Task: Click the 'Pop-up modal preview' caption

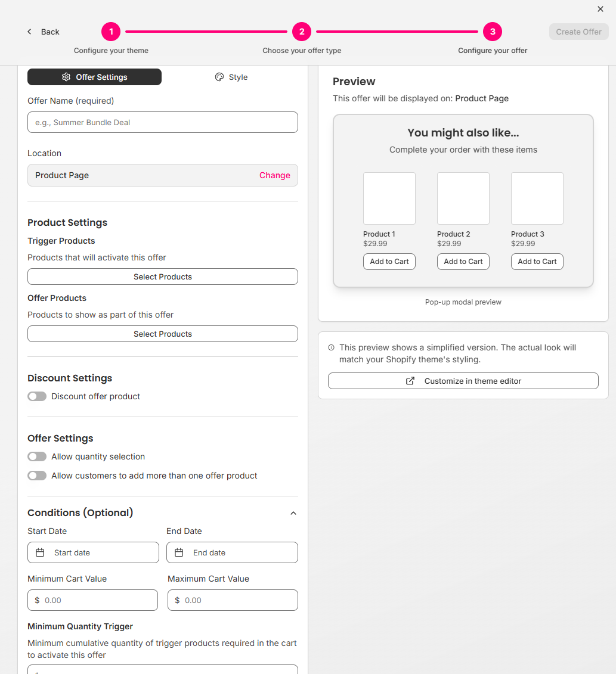Action: [463, 302]
